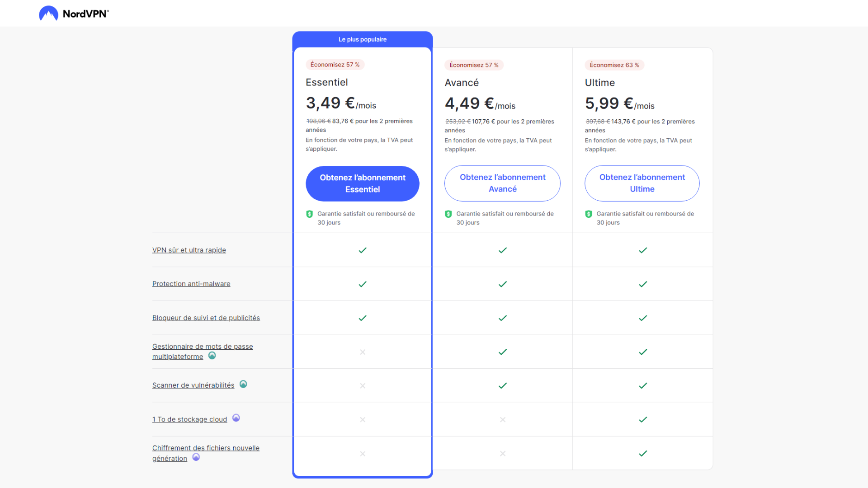Click the struck-through 198,96 € price
This screenshot has width=868, height=488.
(318, 121)
